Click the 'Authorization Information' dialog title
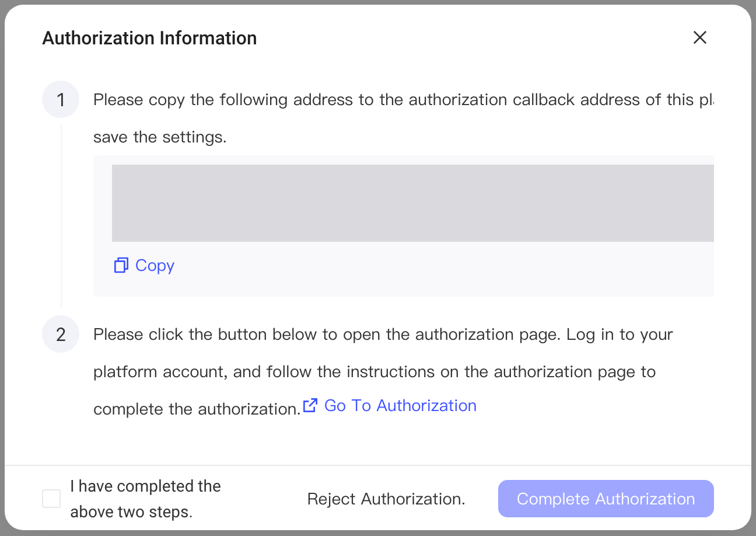 (x=150, y=39)
